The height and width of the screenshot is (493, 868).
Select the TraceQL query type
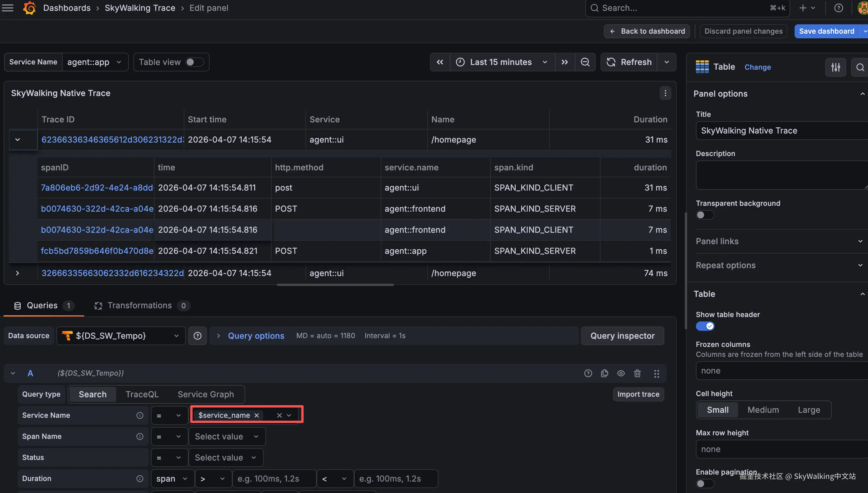142,394
